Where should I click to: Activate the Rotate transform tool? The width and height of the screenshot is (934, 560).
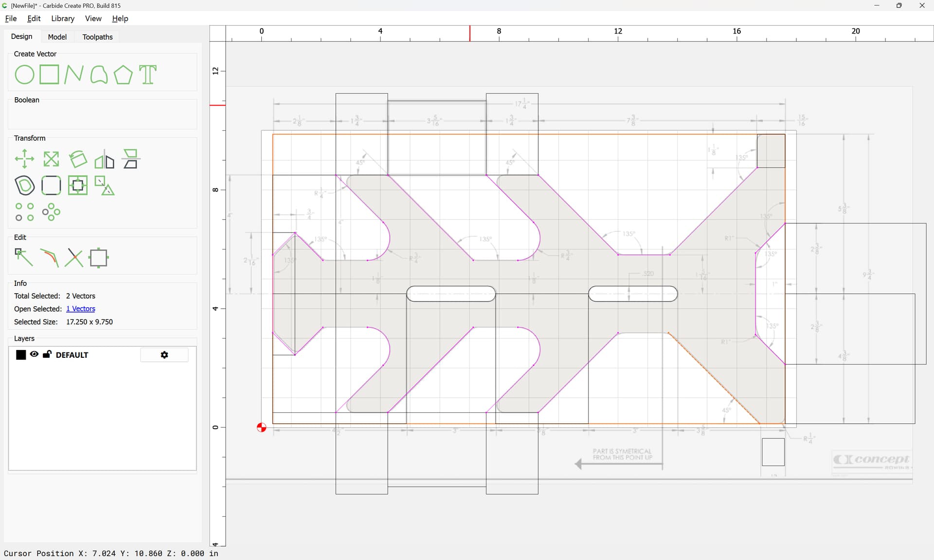coord(78,159)
